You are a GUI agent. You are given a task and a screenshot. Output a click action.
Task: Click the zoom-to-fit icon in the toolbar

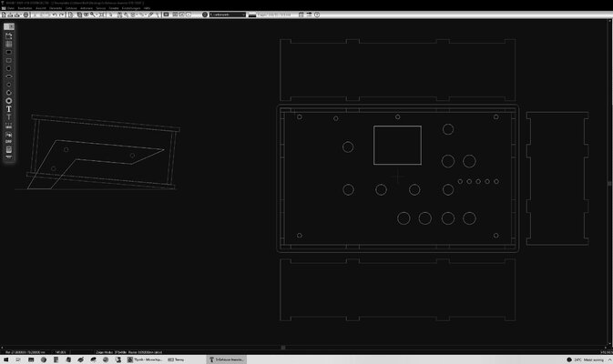[102, 15]
